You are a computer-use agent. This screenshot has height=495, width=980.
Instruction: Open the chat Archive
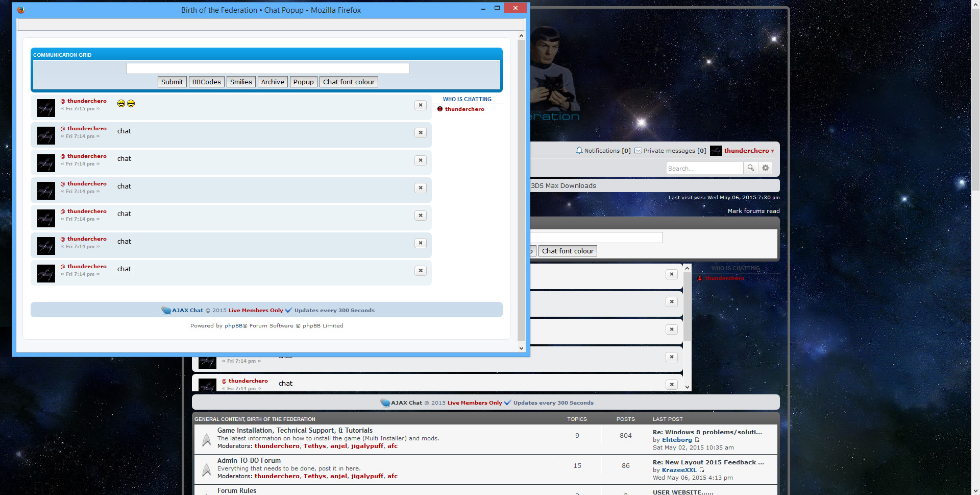click(x=273, y=82)
